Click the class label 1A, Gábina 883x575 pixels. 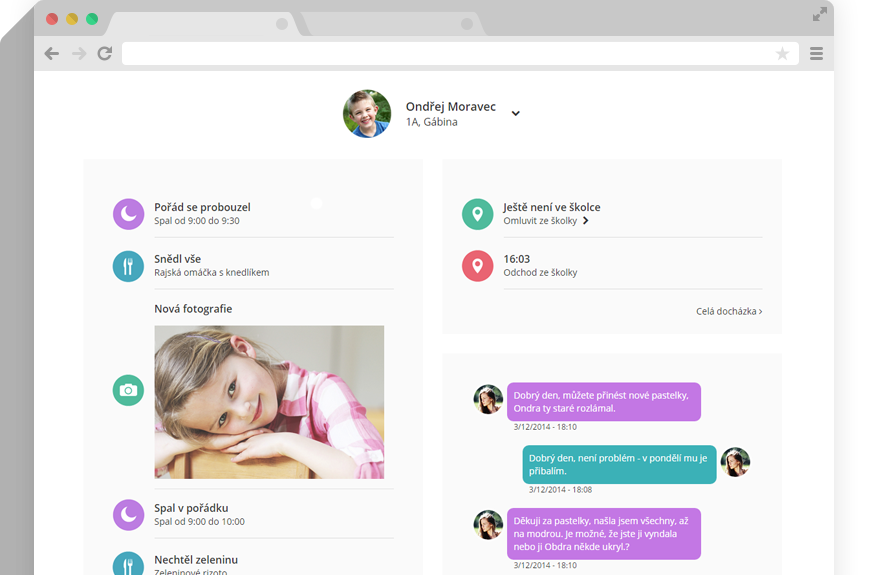(431, 122)
